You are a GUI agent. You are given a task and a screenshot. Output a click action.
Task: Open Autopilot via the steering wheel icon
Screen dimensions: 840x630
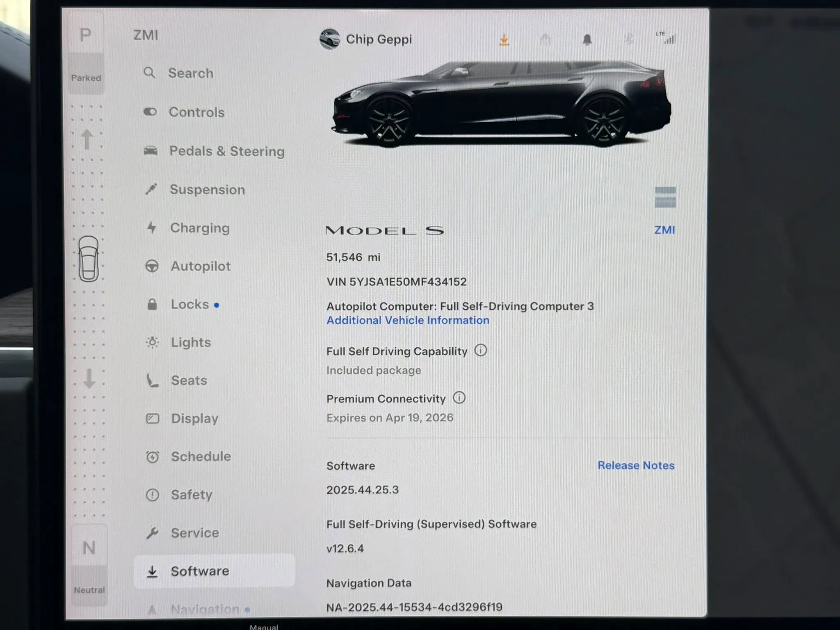point(152,266)
